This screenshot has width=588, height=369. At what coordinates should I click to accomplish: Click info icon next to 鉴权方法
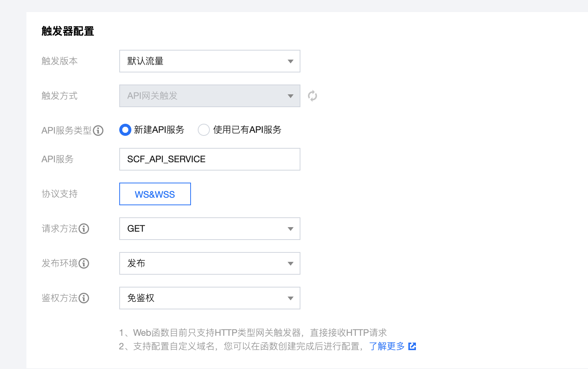[x=84, y=298]
